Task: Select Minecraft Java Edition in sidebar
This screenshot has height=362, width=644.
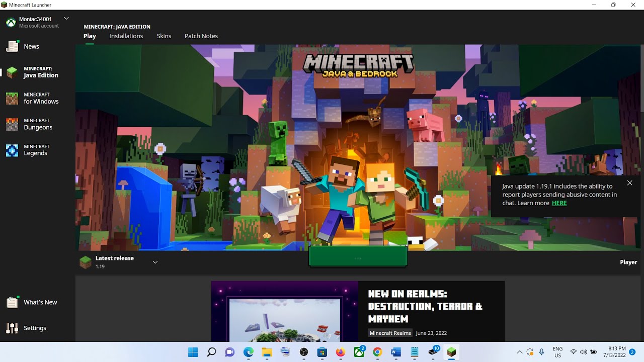Action: pyautogui.click(x=38, y=72)
